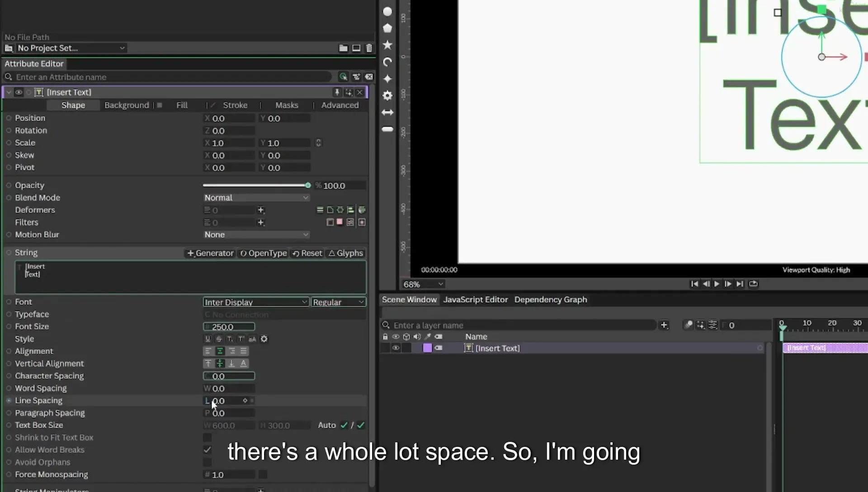Toggle proportional scale lock
The image size is (868, 492).
(x=318, y=143)
